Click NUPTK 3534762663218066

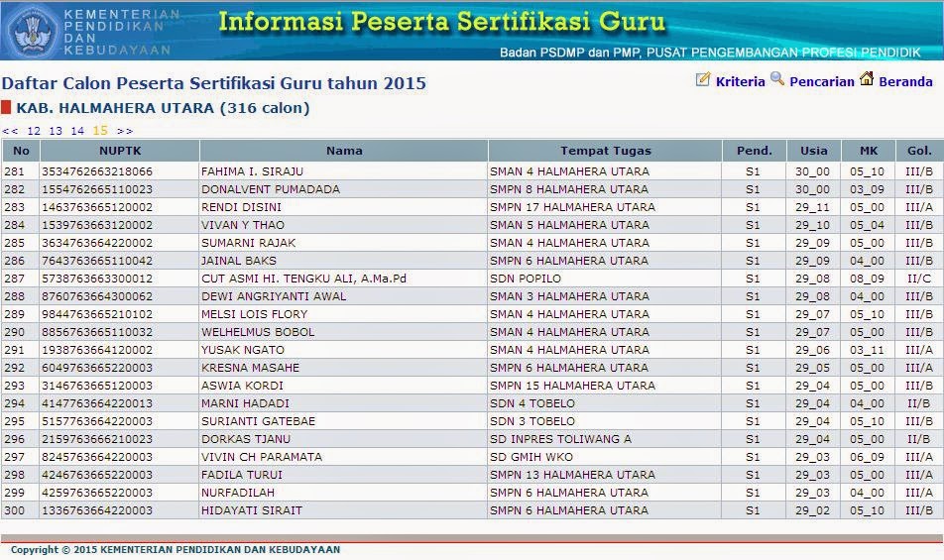[97, 171]
